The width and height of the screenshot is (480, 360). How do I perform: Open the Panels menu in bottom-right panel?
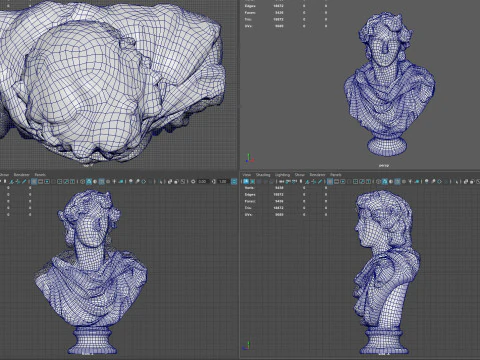[336, 175]
